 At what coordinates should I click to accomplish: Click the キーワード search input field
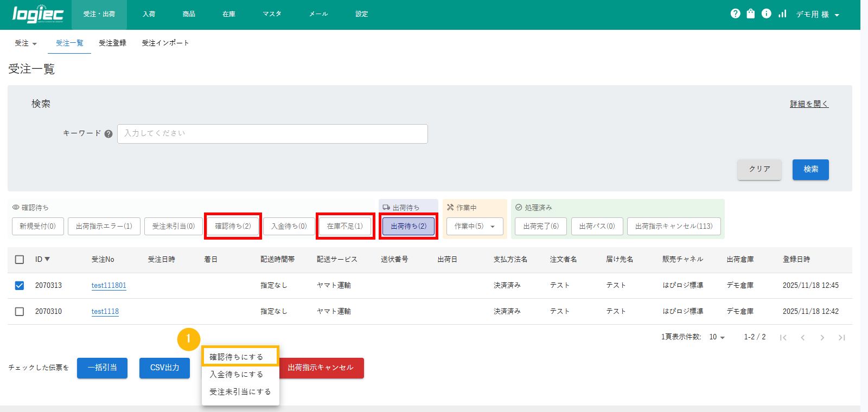[272, 134]
